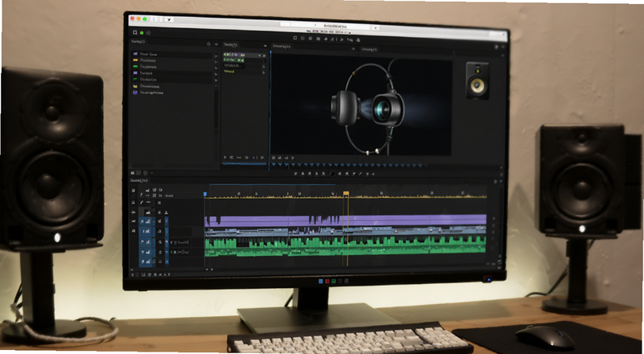Open menu icon at preview panel header end
Viewport: 644px width, 354px height.
(x=353, y=49)
